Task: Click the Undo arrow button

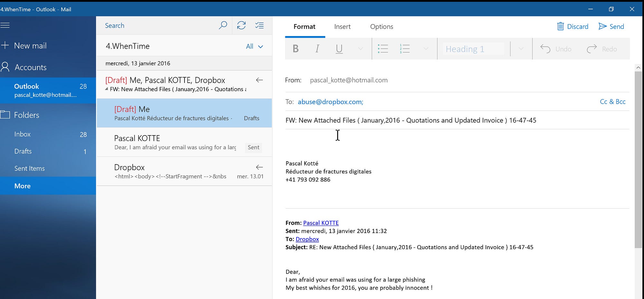Action: 556,49
